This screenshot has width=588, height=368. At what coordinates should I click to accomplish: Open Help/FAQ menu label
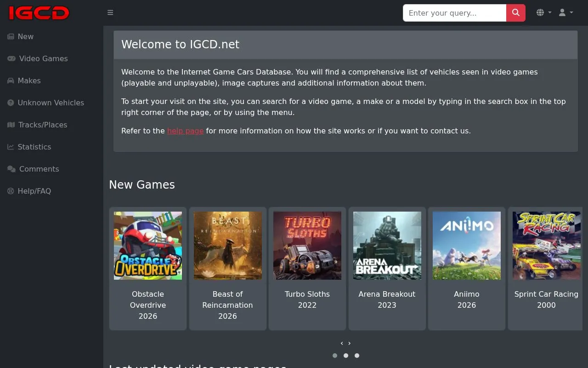click(34, 191)
